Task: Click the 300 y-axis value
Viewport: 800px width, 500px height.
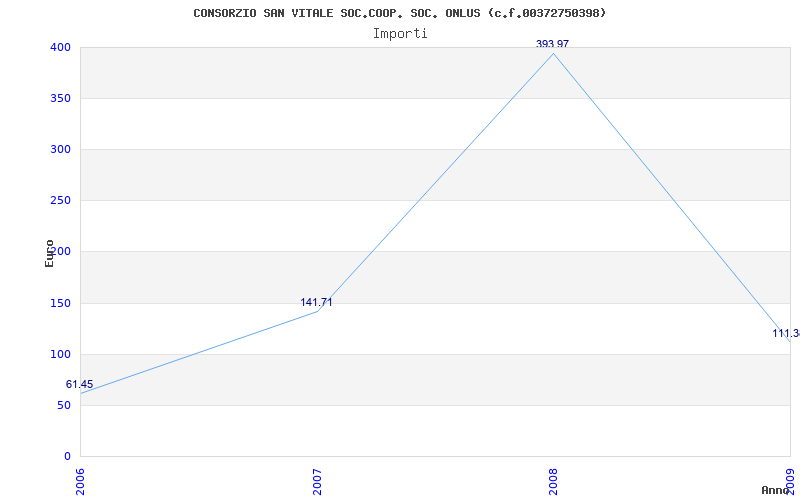Action: [x=60, y=149]
